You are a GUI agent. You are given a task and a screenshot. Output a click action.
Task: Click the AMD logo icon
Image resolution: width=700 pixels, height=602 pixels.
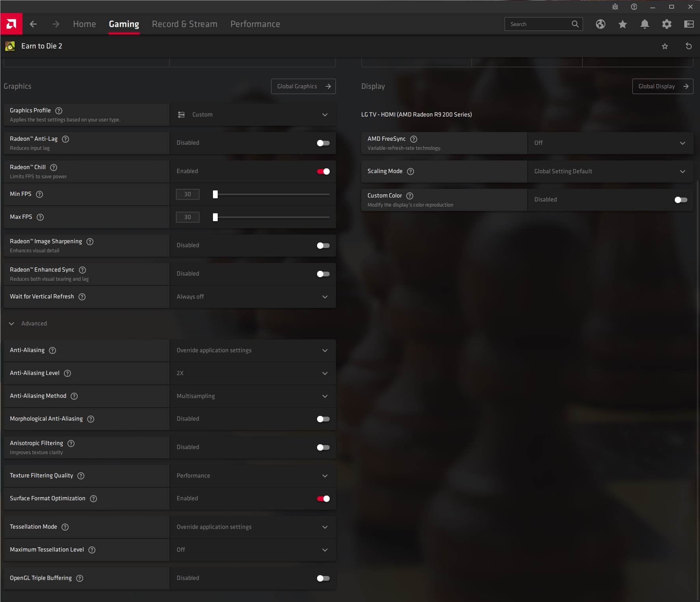click(x=11, y=24)
